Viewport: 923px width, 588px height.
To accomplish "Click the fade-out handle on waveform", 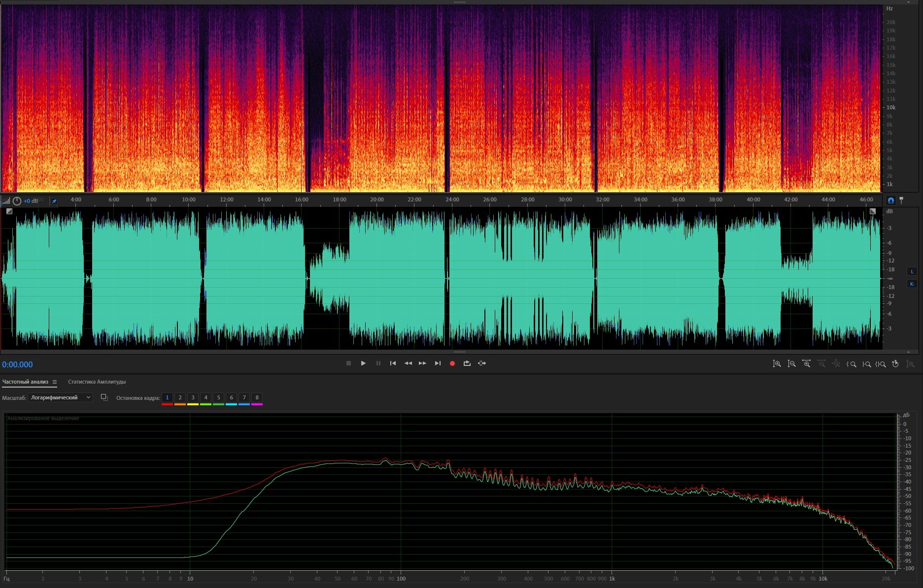I will 873,211.
